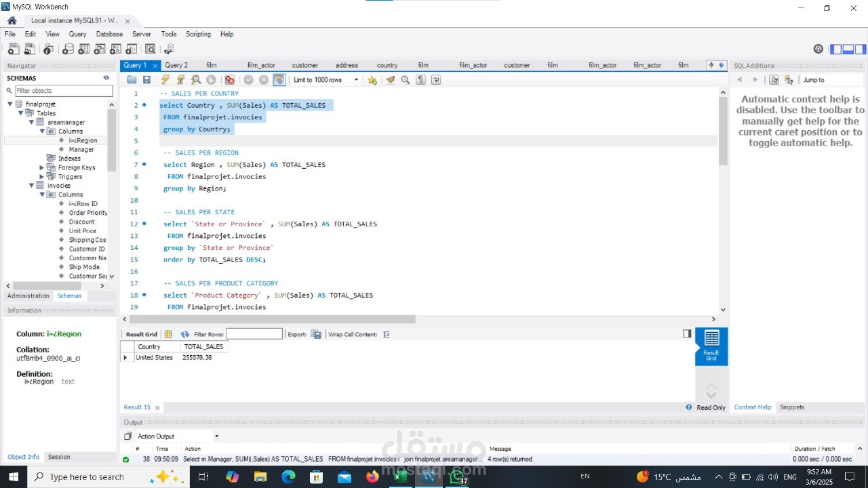Search table data icon in main toolbar
868x488 pixels.
pyautogui.click(x=150, y=49)
